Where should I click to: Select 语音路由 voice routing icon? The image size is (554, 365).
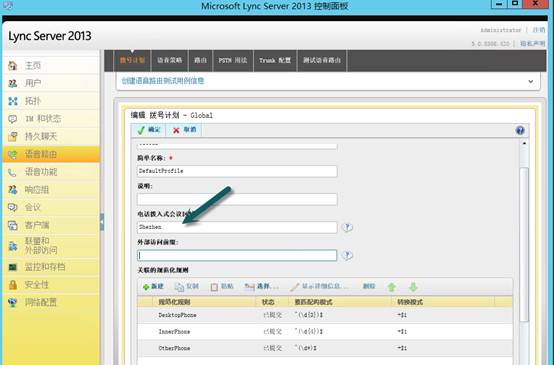(x=13, y=154)
